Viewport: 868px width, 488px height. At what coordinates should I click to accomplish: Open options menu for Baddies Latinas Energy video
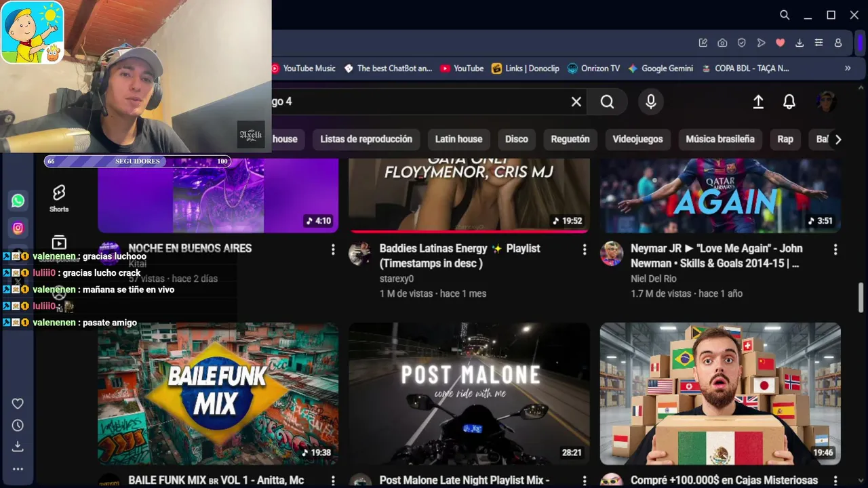tap(585, 249)
